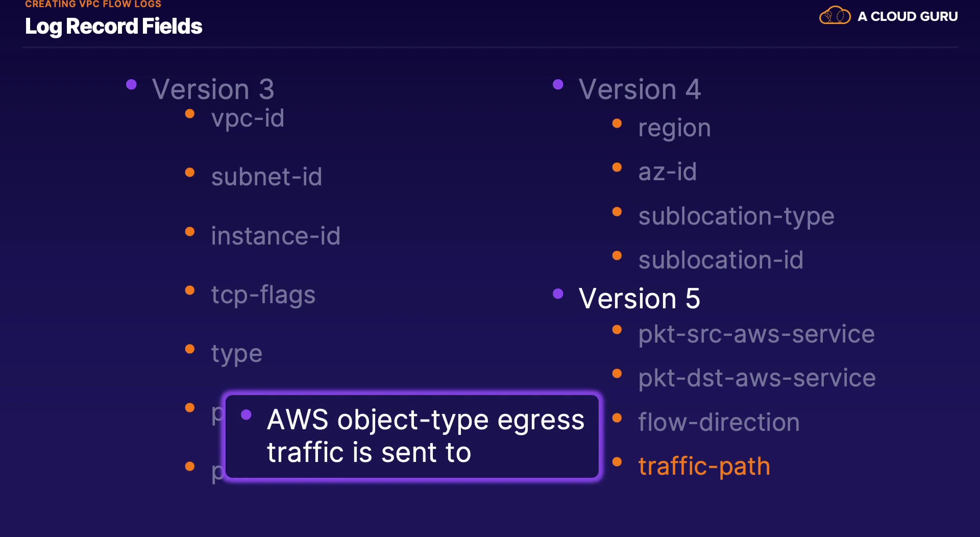Select the tcp-flags list item

point(263,295)
